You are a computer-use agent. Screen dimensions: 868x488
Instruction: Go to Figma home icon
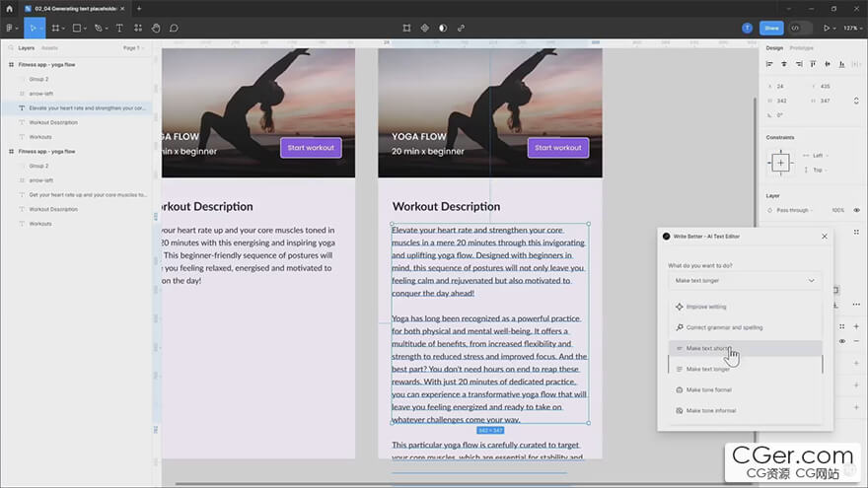pyautogui.click(x=10, y=8)
